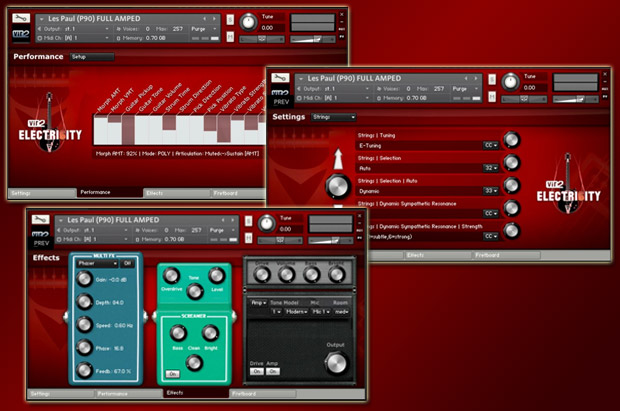This screenshot has height=411, width=620.
Task: Open 32 dropdown for Strings Selection row
Action: tap(491, 168)
